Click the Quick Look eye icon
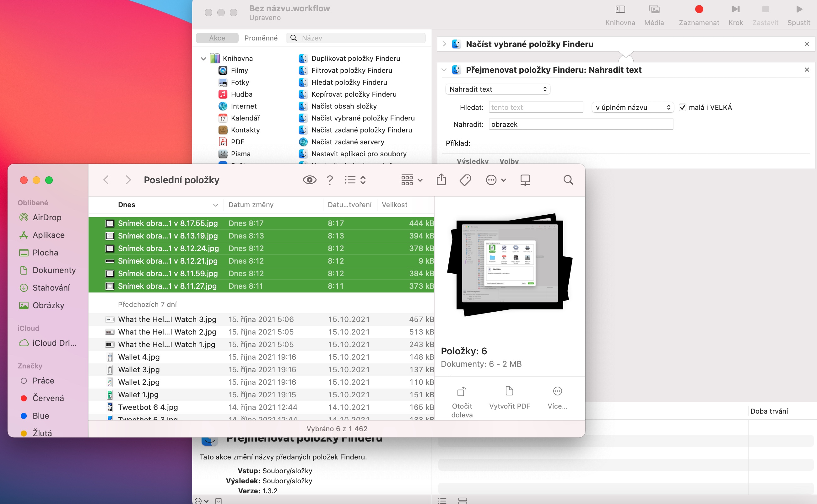The height and width of the screenshot is (504, 817). click(x=309, y=180)
